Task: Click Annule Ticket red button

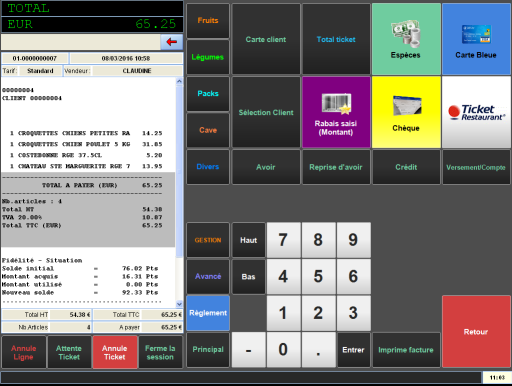Action: click(x=115, y=352)
